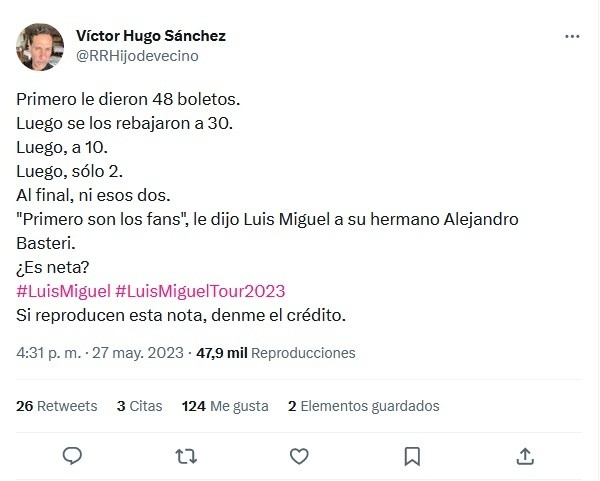Bookmark this tweet
600x481 pixels.
[411, 456]
